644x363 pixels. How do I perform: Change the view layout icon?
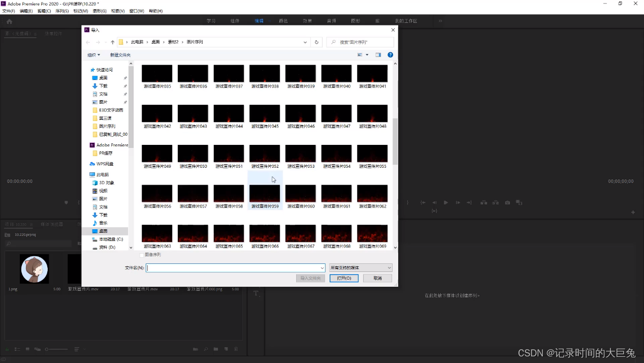pyautogui.click(x=360, y=55)
